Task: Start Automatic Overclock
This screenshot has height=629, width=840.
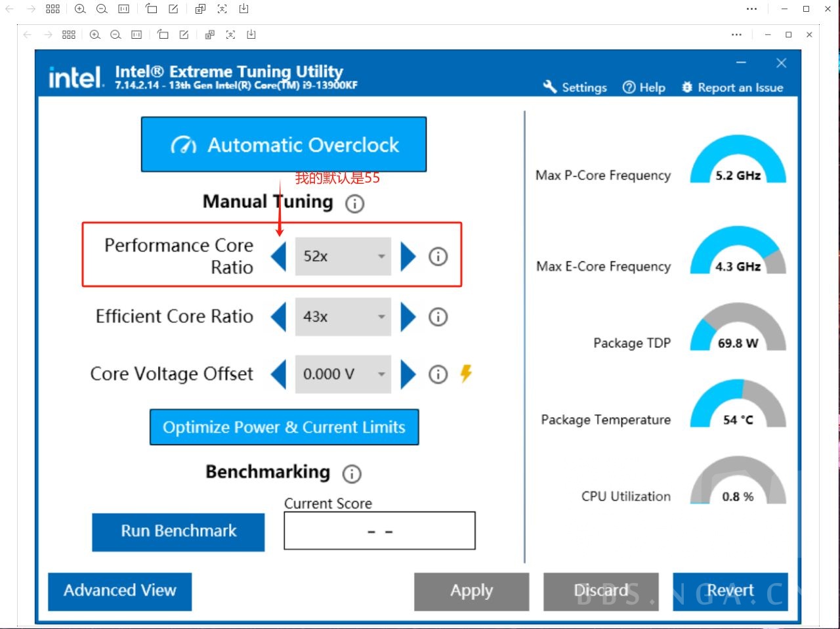Action: click(x=283, y=145)
